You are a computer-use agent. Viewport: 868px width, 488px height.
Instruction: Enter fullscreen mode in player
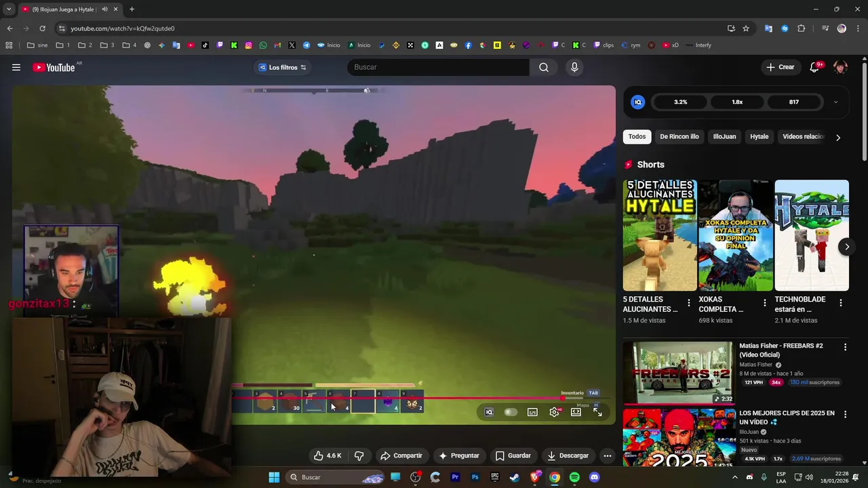click(x=597, y=412)
